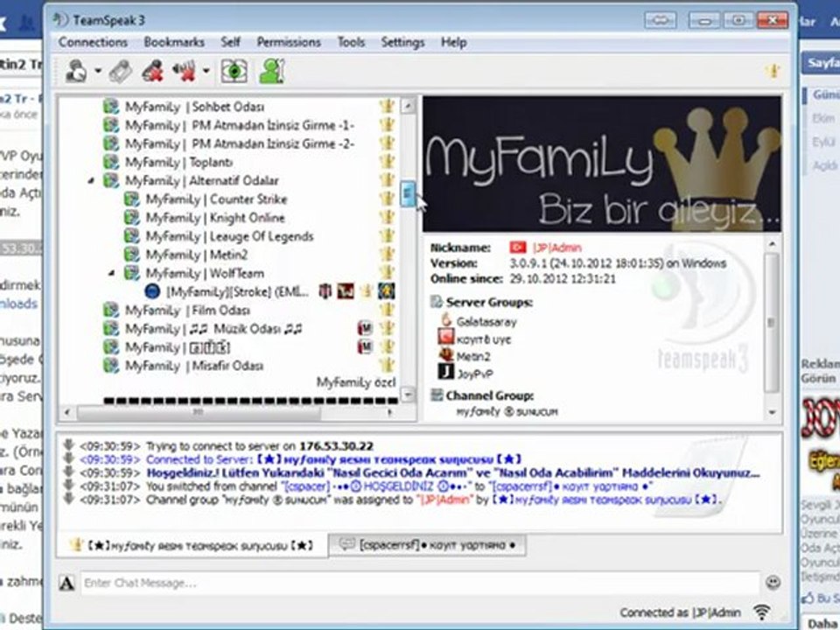Click channel icon next to Film Odası
Screen dimensions: 840x630
pyautogui.click(x=111, y=310)
